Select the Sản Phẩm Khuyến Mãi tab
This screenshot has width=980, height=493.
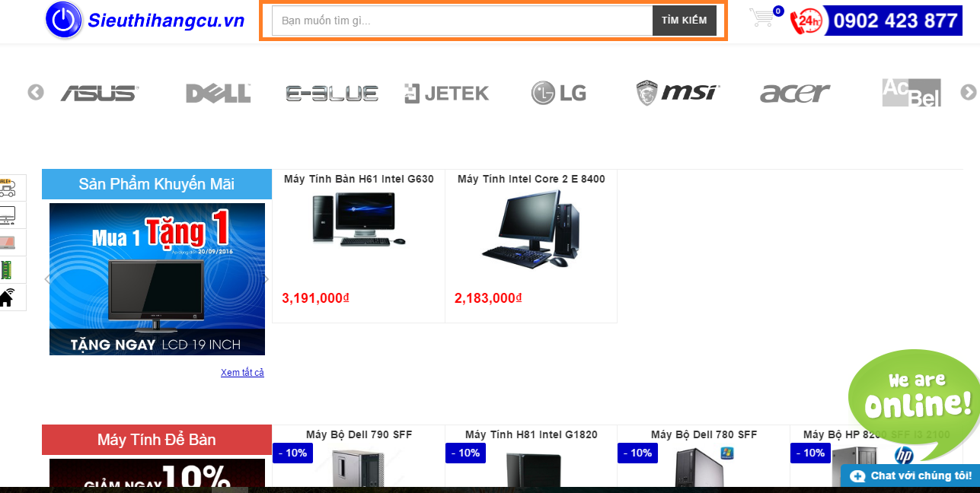(157, 184)
